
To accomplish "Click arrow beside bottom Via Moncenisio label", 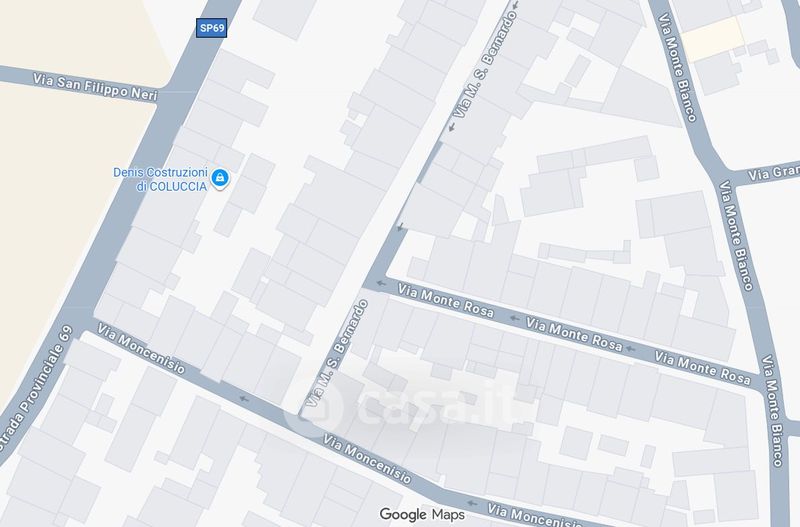I will (472, 503).
